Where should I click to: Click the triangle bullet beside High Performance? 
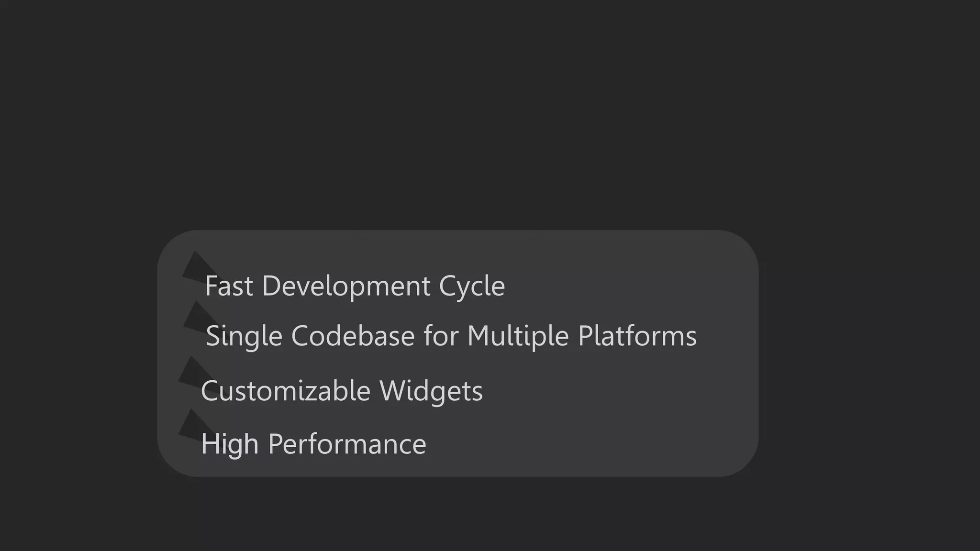[192, 424]
